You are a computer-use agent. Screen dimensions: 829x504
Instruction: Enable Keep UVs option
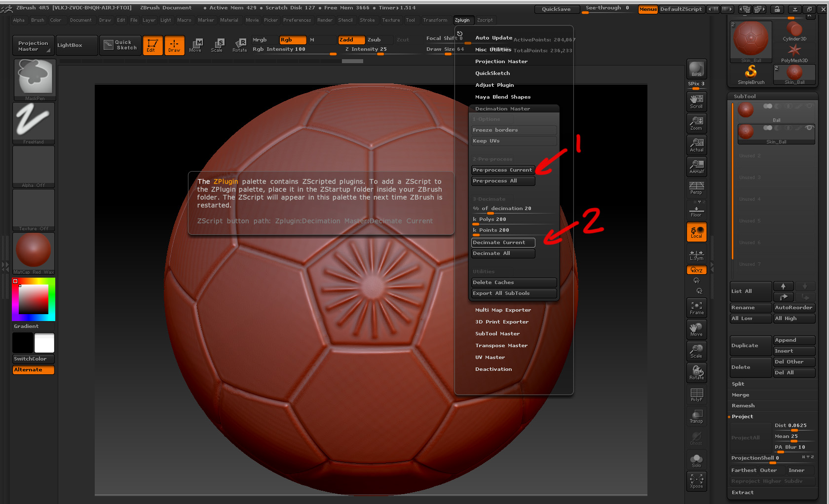click(514, 141)
